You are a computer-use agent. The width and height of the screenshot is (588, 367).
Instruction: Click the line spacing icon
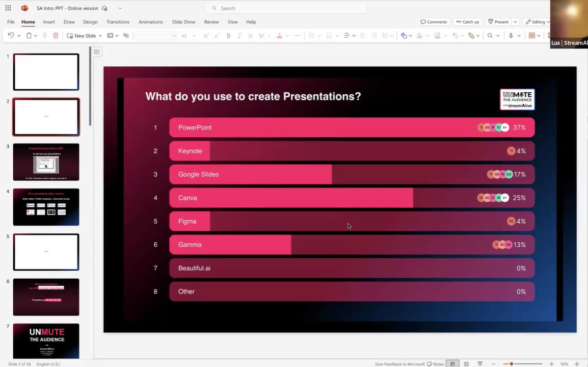[x=385, y=36]
